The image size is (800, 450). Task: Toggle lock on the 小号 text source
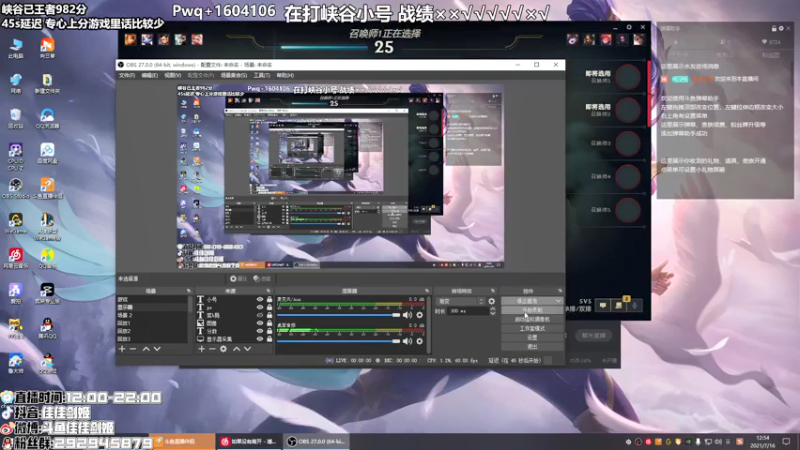[x=269, y=299]
